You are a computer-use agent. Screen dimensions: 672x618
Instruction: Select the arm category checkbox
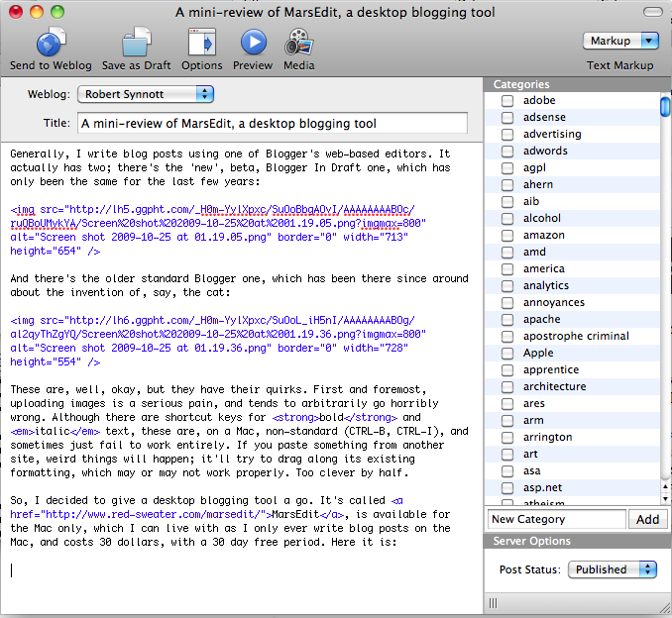coord(507,421)
